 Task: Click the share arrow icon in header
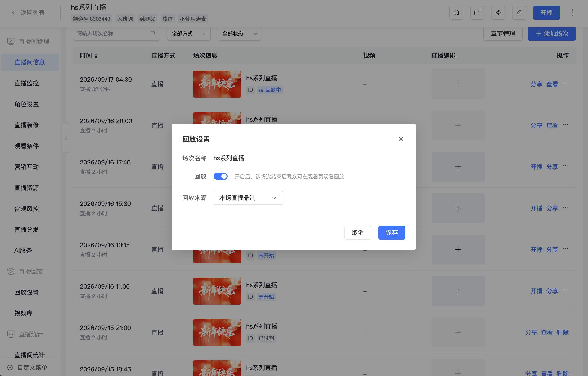click(498, 13)
